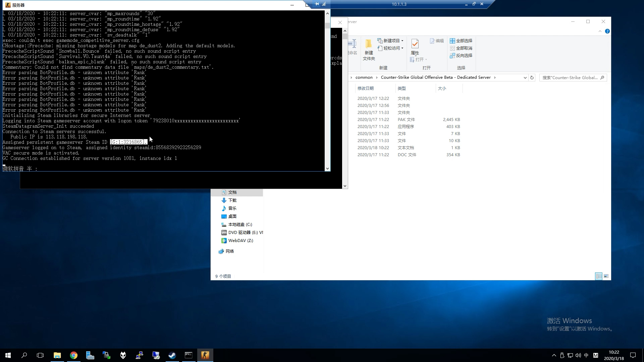Click 全部取消 (Select none) in ribbon
Screen dimensions: 644x362
pos(461,48)
